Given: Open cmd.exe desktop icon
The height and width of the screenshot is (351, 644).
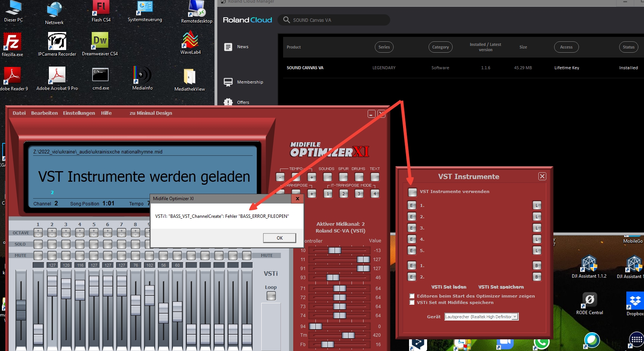Looking at the screenshot, I should pos(100,78).
